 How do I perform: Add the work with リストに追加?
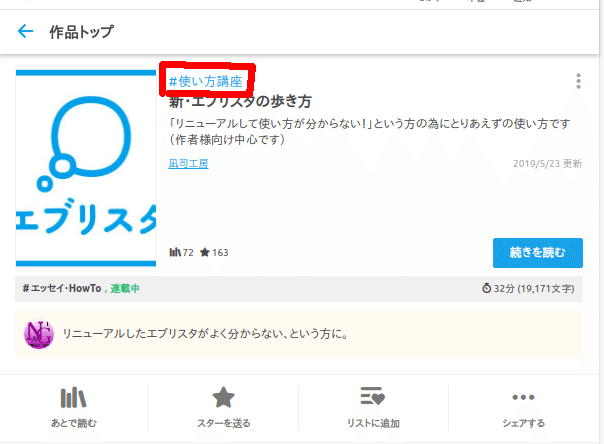click(373, 407)
